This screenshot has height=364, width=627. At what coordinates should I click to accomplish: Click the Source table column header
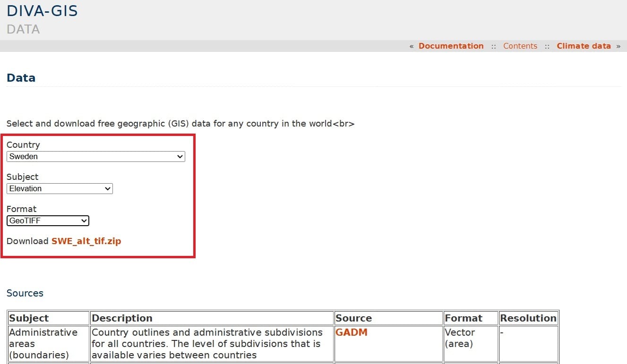[x=389, y=318]
